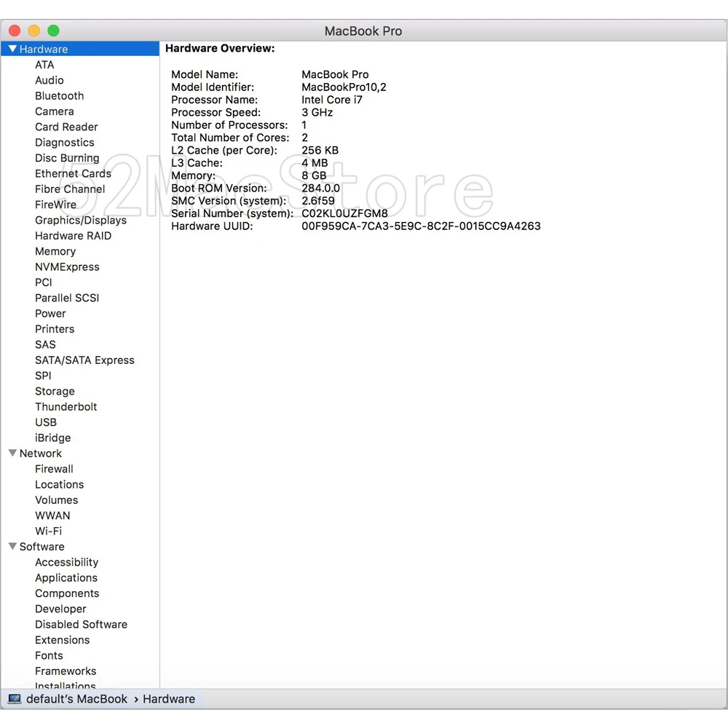Click the processor speed value 3 GHz
This screenshot has width=728, height=728.
tap(317, 112)
